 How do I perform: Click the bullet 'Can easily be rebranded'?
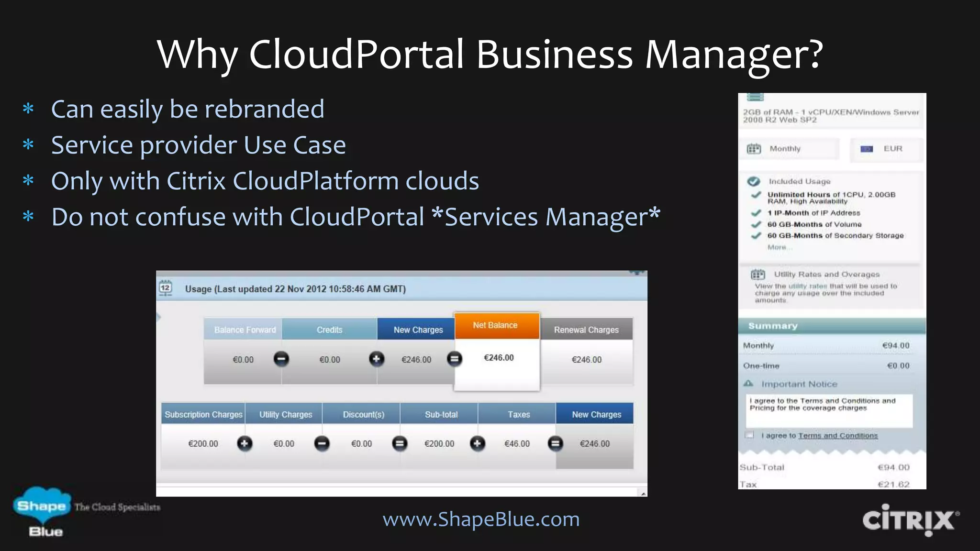point(188,109)
